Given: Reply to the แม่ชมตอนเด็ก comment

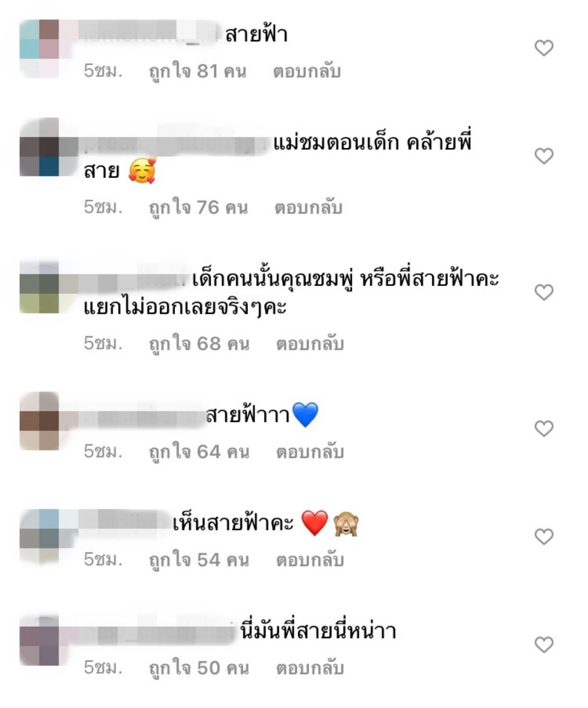Looking at the screenshot, I should pos(309,208).
